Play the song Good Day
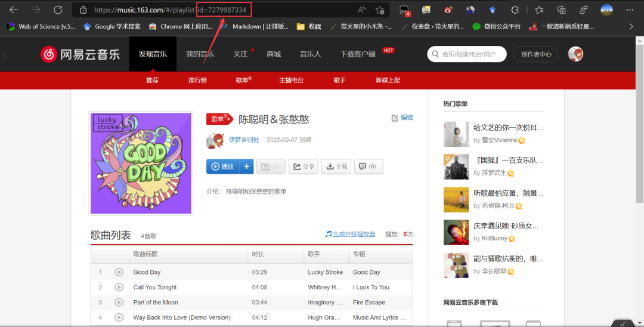644x327 pixels. pyautogui.click(x=119, y=272)
